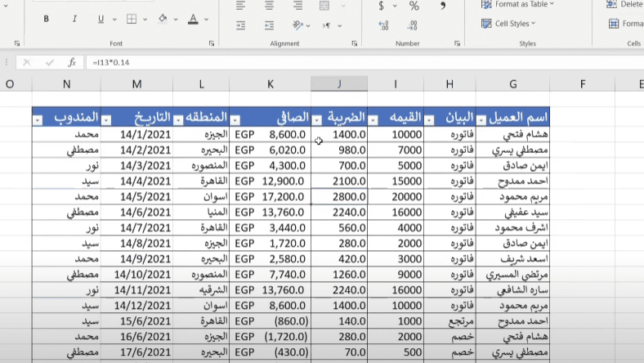The width and height of the screenshot is (644, 363).
Task: Open the Format as Table menu
Action: (x=517, y=4)
